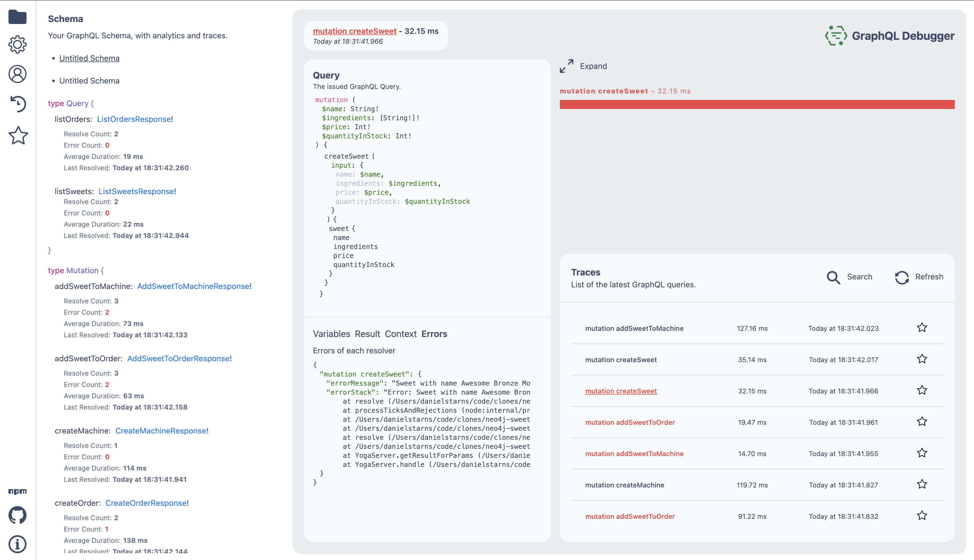Select the 35.14 ms createSweet trace
The width and height of the screenshot is (974, 560).
(x=621, y=360)
